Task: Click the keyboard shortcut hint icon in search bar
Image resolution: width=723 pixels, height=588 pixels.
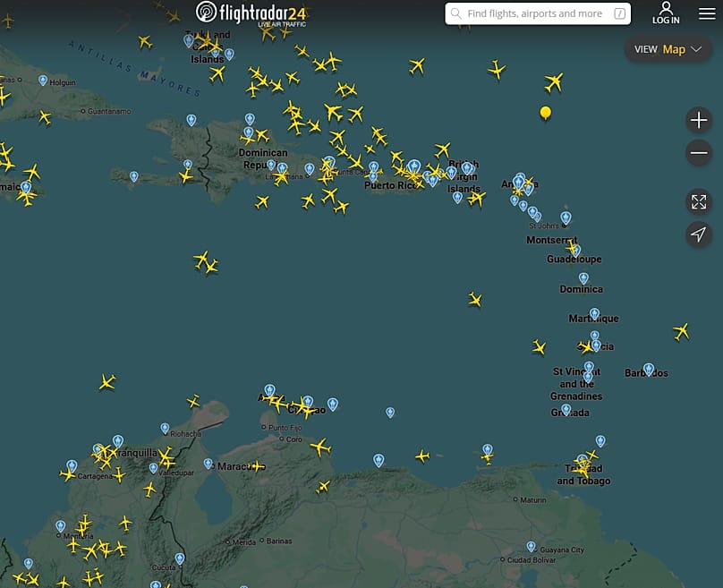Action: pyautogui.click(x=620, y=13)
